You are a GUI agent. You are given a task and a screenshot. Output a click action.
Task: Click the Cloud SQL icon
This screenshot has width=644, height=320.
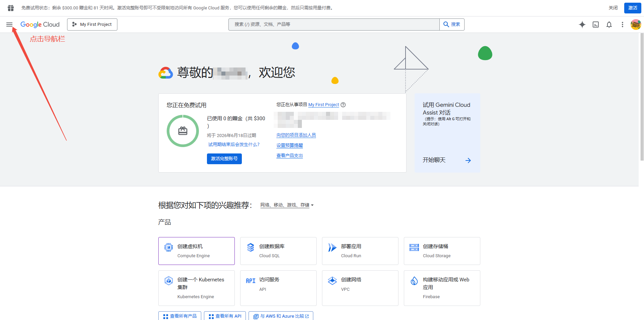point(251,247)
